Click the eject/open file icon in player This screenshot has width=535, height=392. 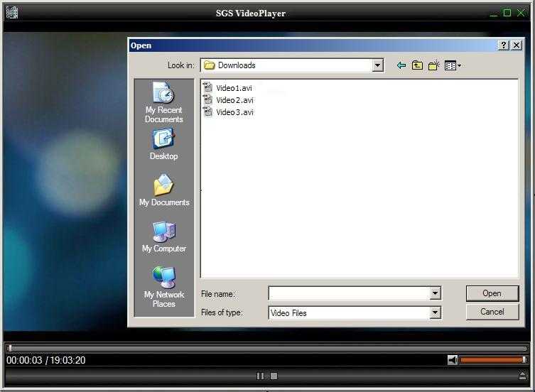pyautogui.click(x=522, y=376)
